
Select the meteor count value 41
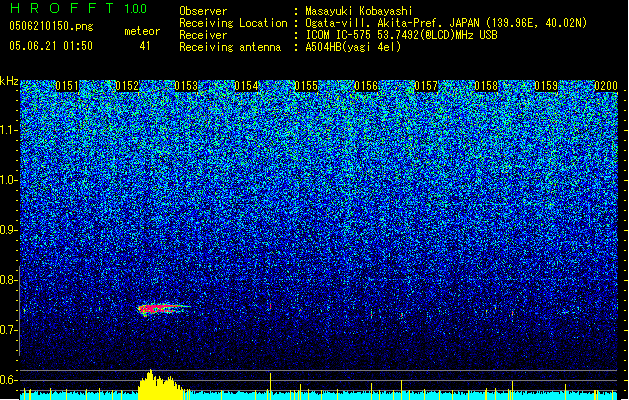(145, 46)
